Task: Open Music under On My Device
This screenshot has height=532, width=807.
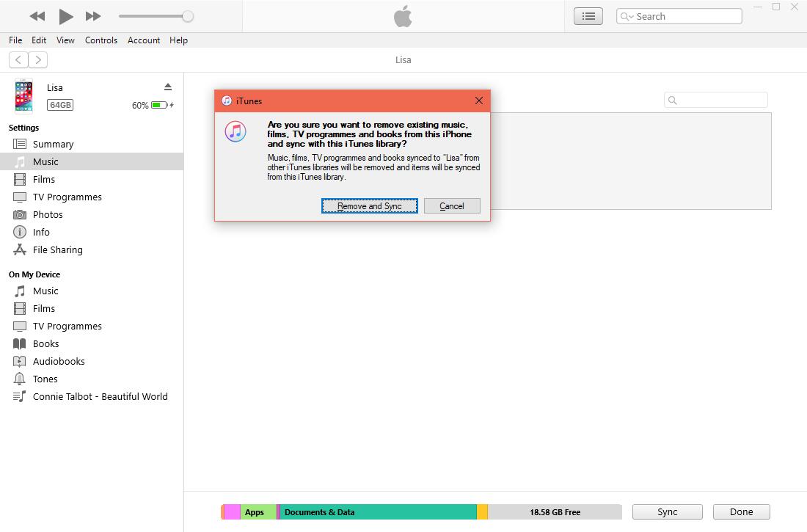Action: [92, 291]
